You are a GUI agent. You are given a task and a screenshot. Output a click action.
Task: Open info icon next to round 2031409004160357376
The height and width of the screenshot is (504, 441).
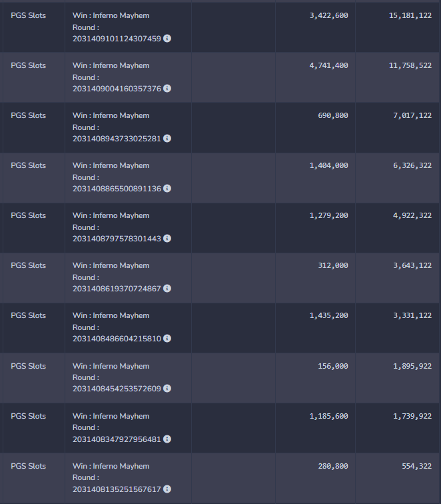click(x=167, y=89)
